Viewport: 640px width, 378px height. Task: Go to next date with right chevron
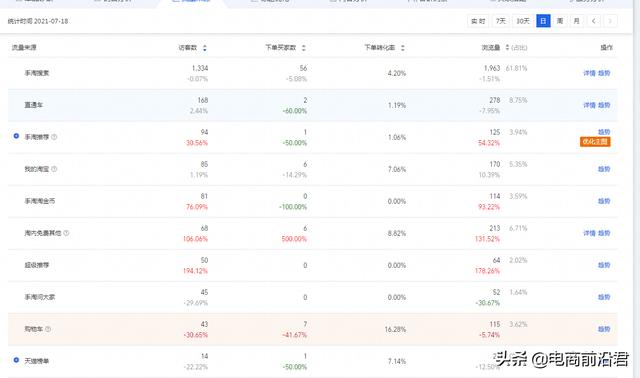point(610,21)
